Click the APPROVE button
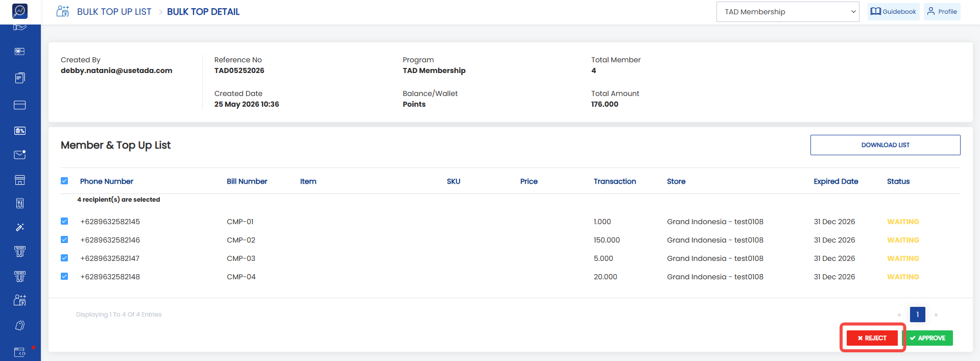Image resolution: width=980 pixels, height=361 pixels. tap(927, 338)
